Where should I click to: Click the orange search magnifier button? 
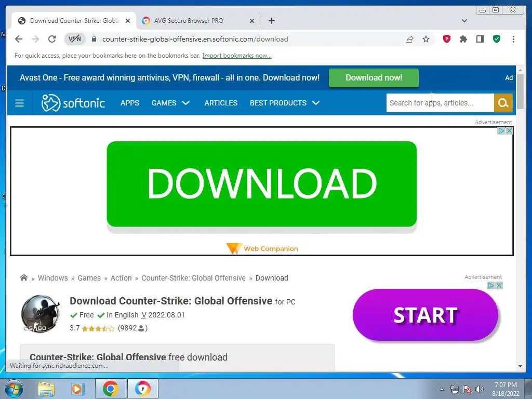(x=503, y=103)
